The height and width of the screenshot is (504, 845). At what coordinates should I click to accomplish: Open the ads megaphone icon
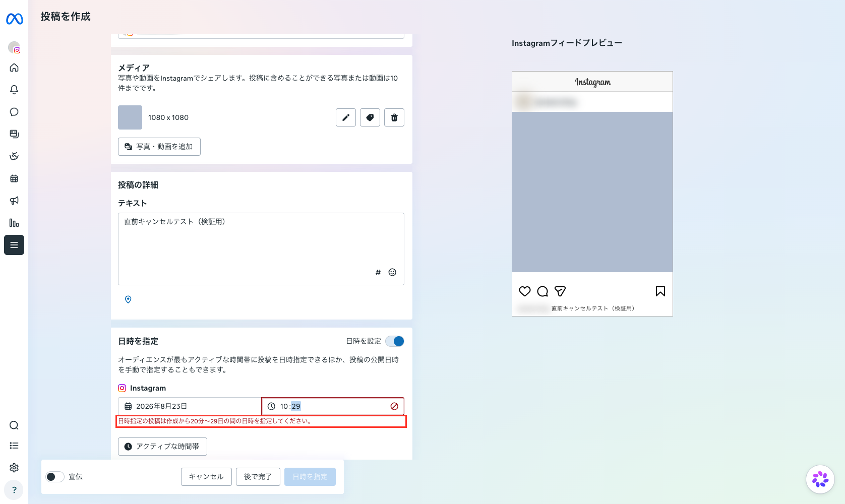click(x=14, y=201)
